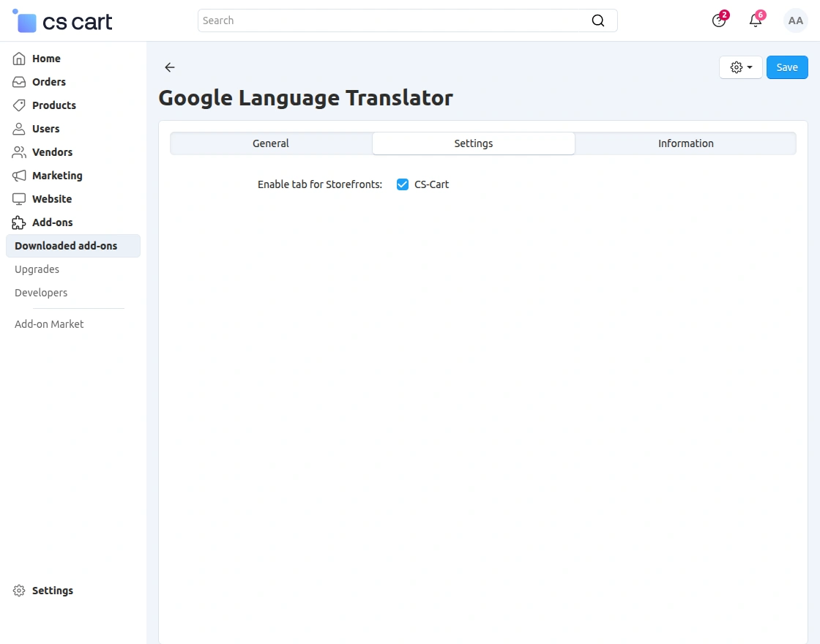Open the Add-on Market link
Viewport: 820px width, 644px height.
(x=49, y=324)
